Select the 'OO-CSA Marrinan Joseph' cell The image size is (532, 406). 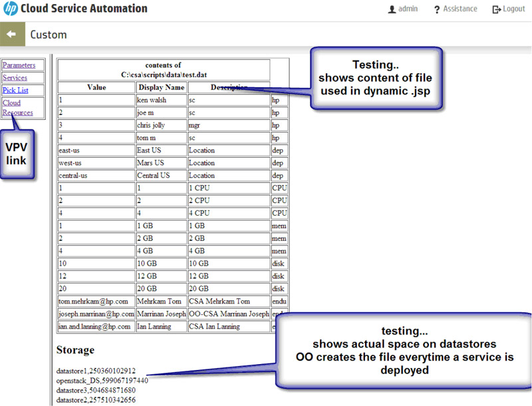click(x=229, y=313)
